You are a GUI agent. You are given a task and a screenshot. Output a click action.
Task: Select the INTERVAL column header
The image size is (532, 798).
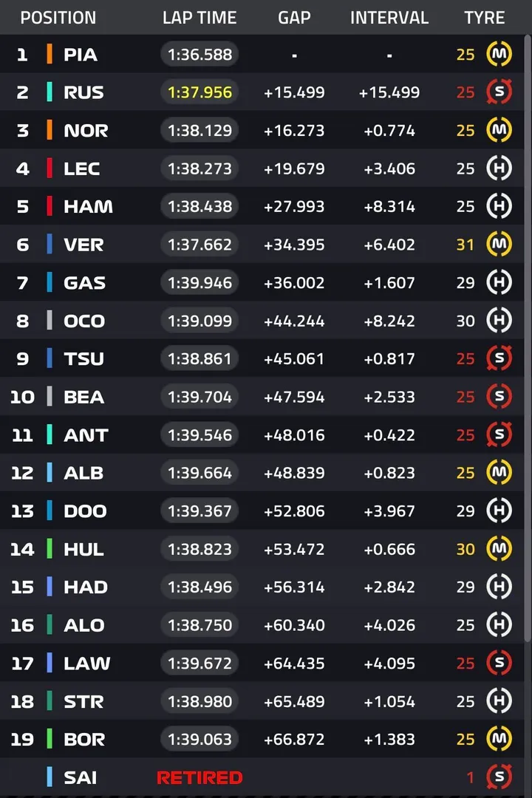pyautogui.click(x=389, y=18)
